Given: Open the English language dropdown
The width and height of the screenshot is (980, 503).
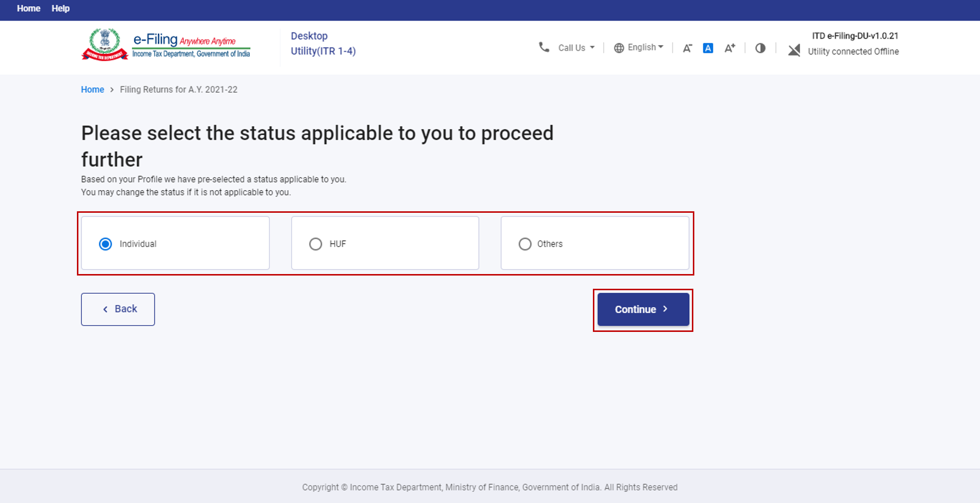Looking at the screenshot, I should pos(645,47).
